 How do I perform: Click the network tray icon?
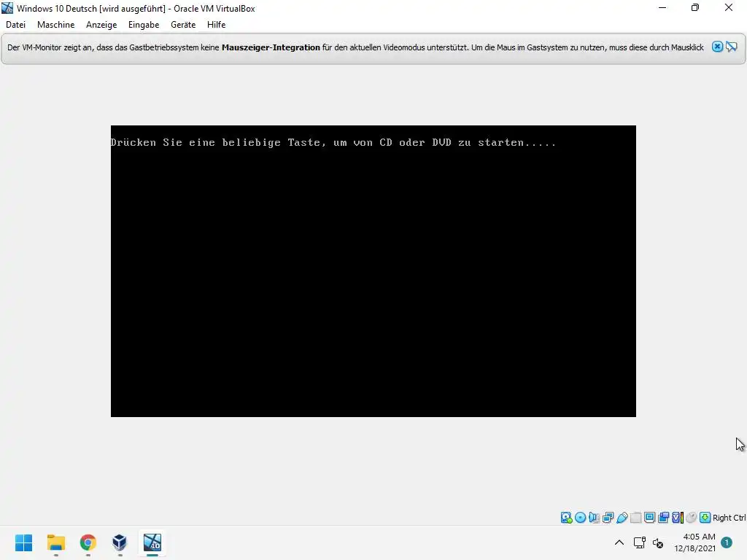pyautogui.click(x=639, y=542)
